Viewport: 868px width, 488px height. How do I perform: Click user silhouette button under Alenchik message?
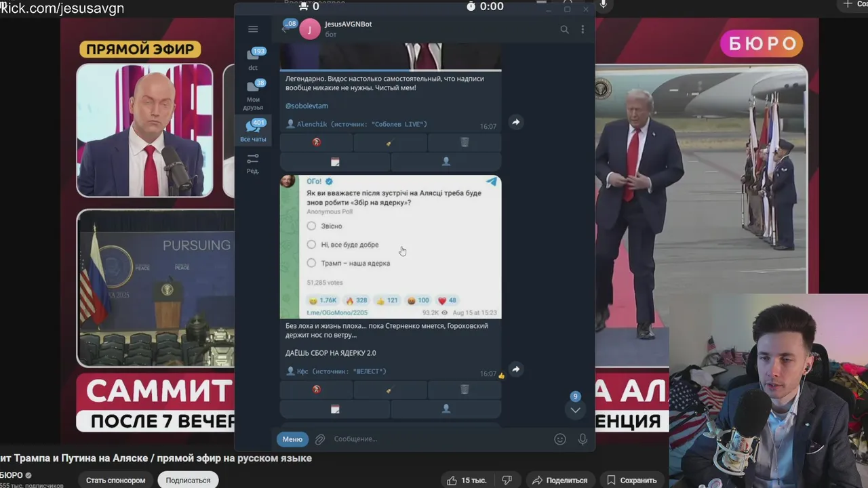pyautogui.click(x=446, y=161)
